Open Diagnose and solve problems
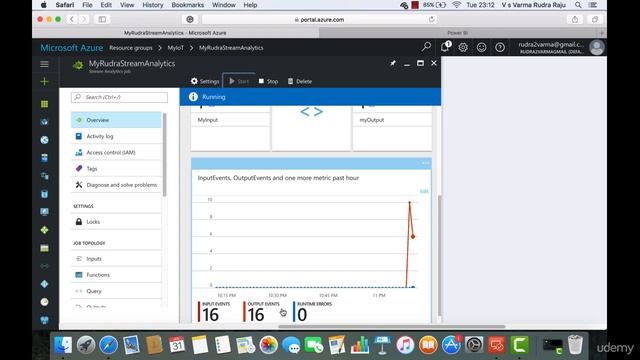Screen dimensions: 640x360 tap(116, 185)
